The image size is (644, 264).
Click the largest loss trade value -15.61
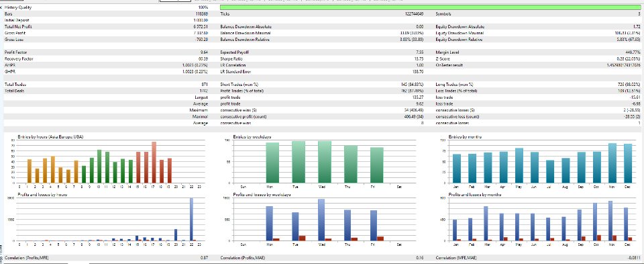click(x=635, y=97)
